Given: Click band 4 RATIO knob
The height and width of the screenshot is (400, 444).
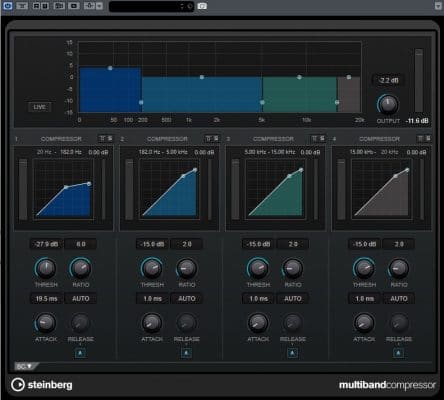Looking at the screenshot, I should pos(399,268).
